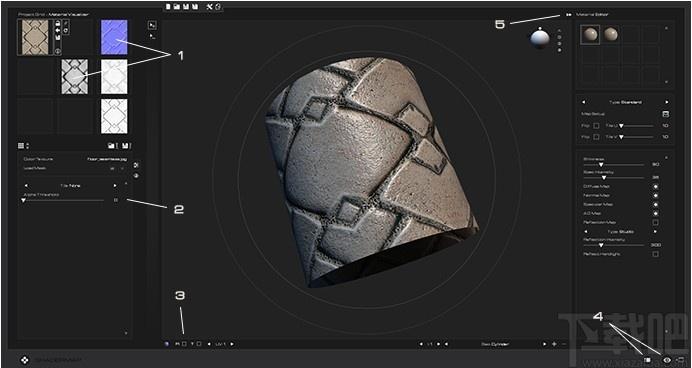Click the lower side icon beside Load Mesh

[136, 176]
